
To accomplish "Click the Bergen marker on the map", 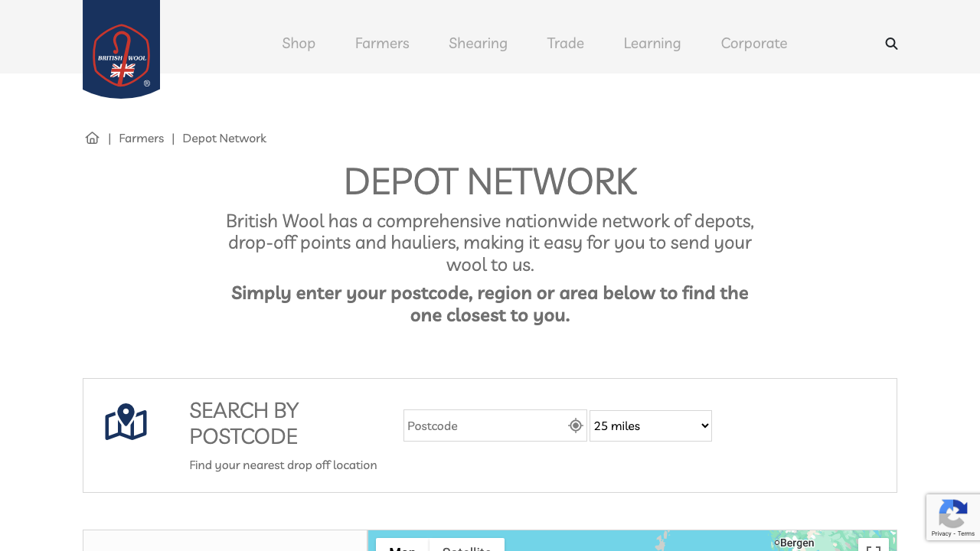I will click(776, 543).
